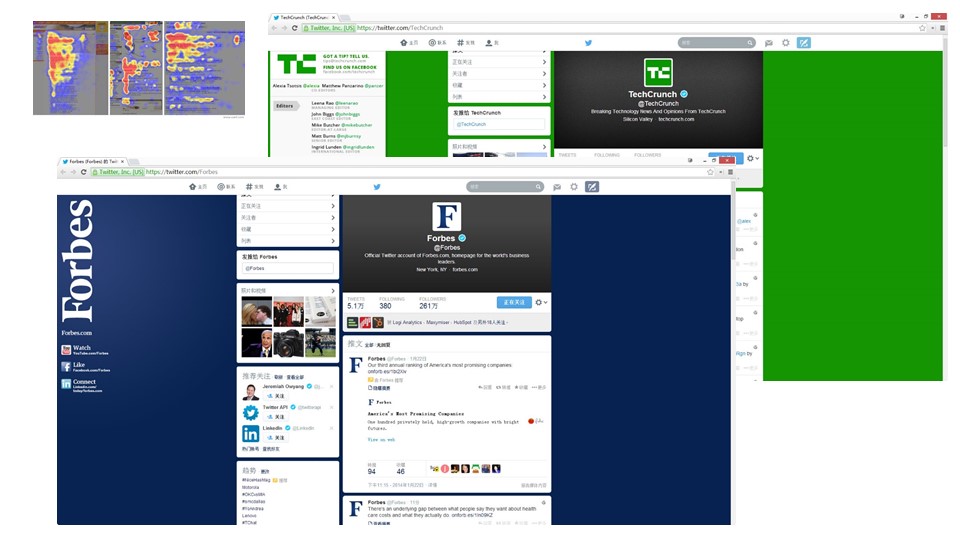Click the Forbes window address bar URL
The height and width of the screenshot is (540, 960).
point(182,172)
